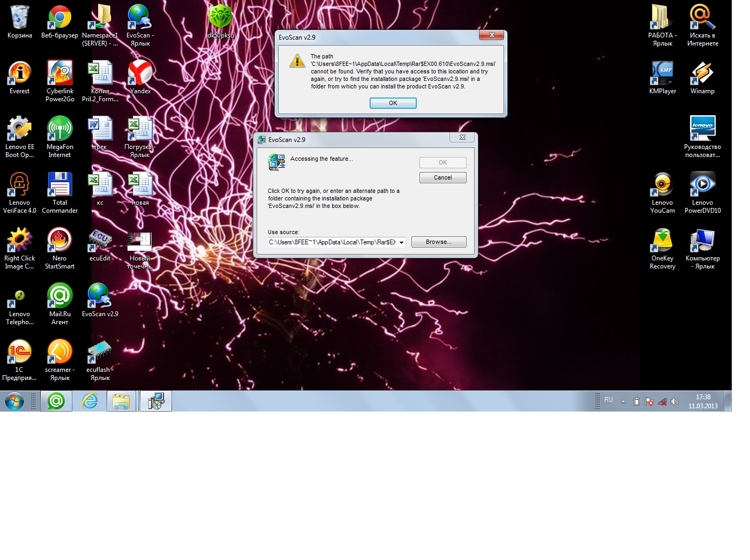Click inside the Use source path field
The width and height of the screenshot is (750, 560).
[332, 242]
